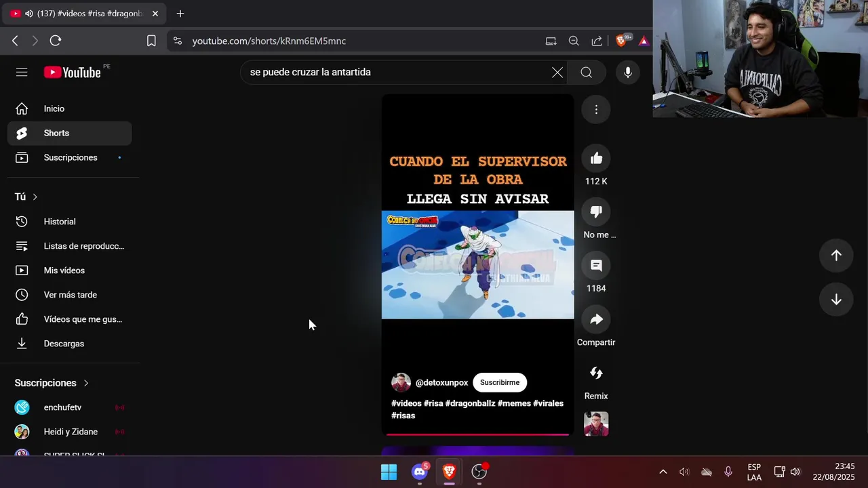Like the Short with thumbs up
This screenshot has width=868, height=488.
click(596, 159)
